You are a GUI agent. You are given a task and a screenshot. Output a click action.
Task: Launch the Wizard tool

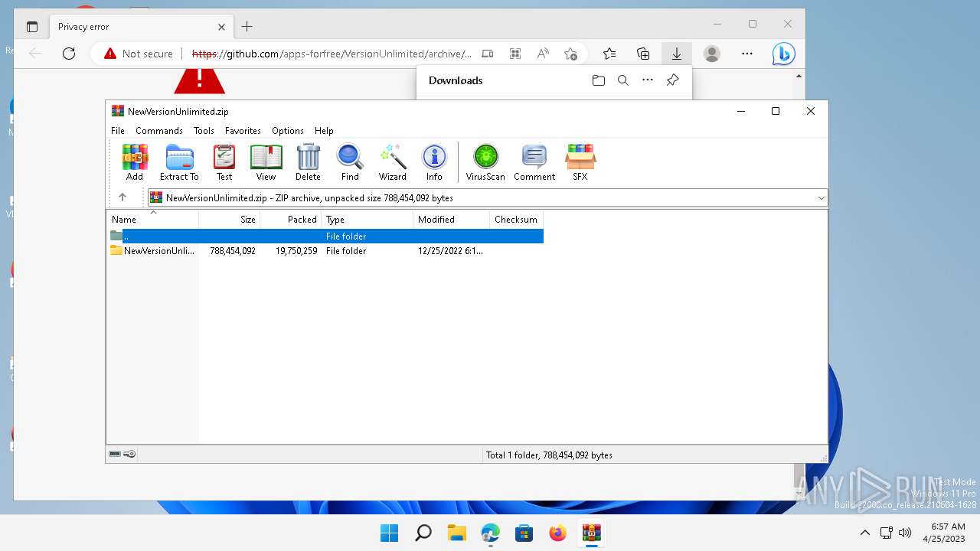393,162
